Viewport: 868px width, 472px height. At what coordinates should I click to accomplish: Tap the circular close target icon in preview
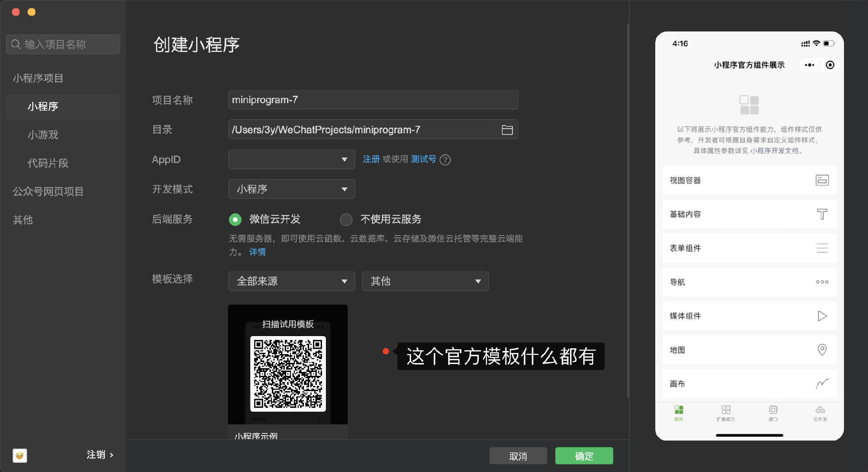point(830,65)
